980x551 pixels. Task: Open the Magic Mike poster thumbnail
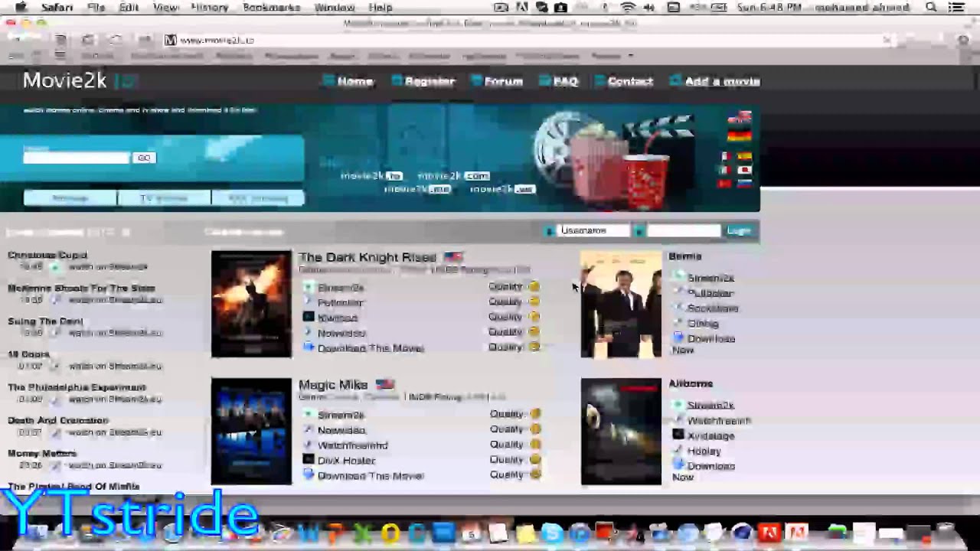251,432
